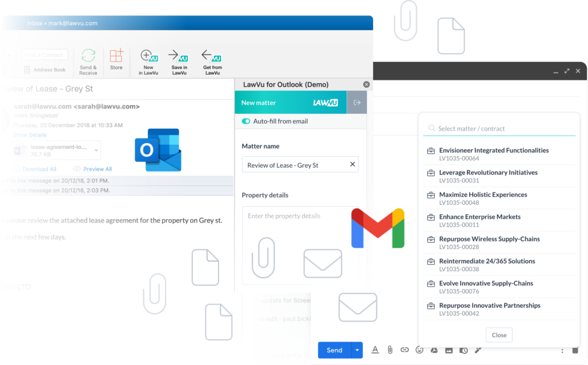Focus the Select matter / contract search box
Image resolution: width=588 pixels, height=365 pixels.
click(x=499, y=128)
